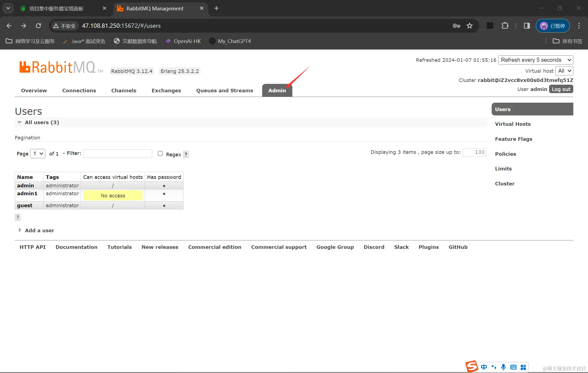
Task: Bookmark this page with the star icon
Action: click(x=470, y=26)
